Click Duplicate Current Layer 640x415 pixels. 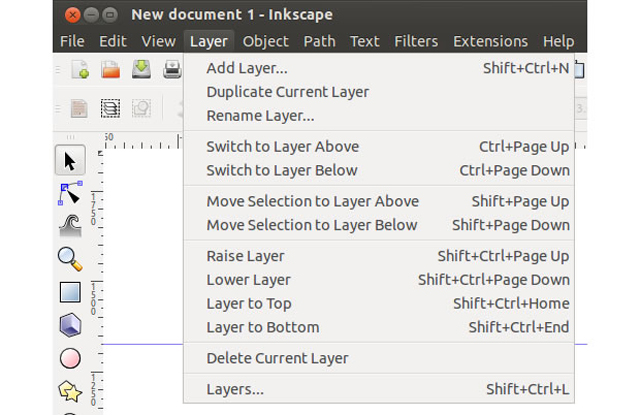pyautogui.click(x=287, y=92)
